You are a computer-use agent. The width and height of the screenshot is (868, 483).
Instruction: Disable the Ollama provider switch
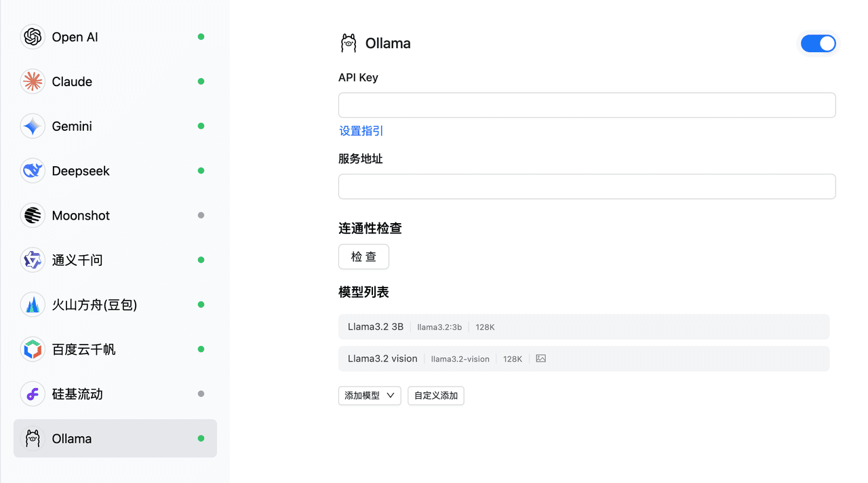818,43
